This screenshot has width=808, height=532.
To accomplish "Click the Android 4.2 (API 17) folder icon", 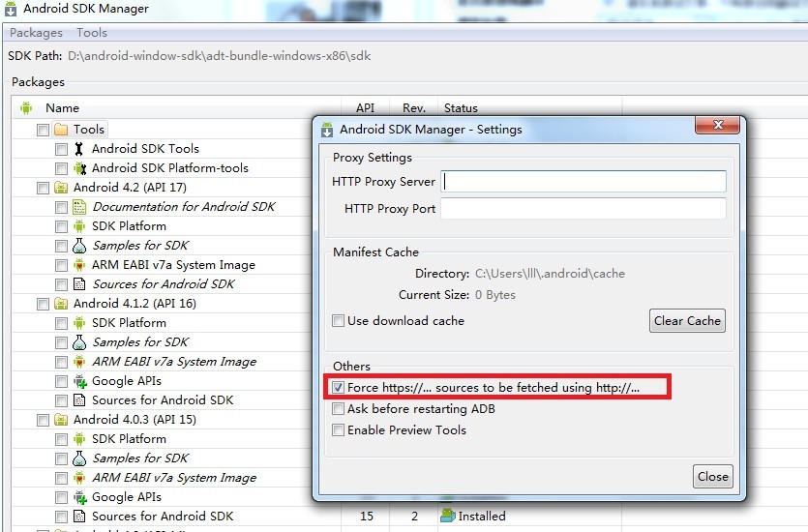I will 61,188.
